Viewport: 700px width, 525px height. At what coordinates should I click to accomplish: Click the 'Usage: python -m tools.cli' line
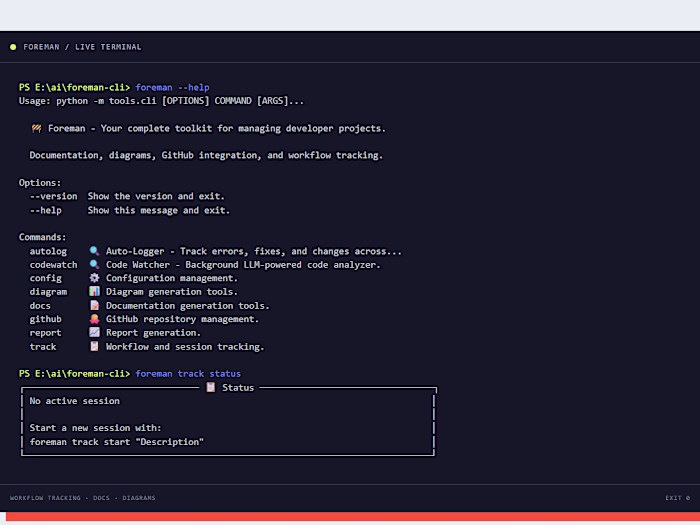[161, 101]
